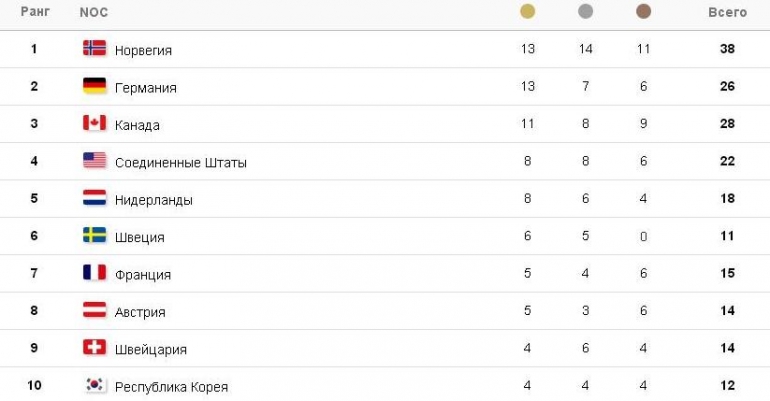This screenshot has height=401, width=770.
Task: Click the Sweden flag icon
Action: click(x=94, y=235)
